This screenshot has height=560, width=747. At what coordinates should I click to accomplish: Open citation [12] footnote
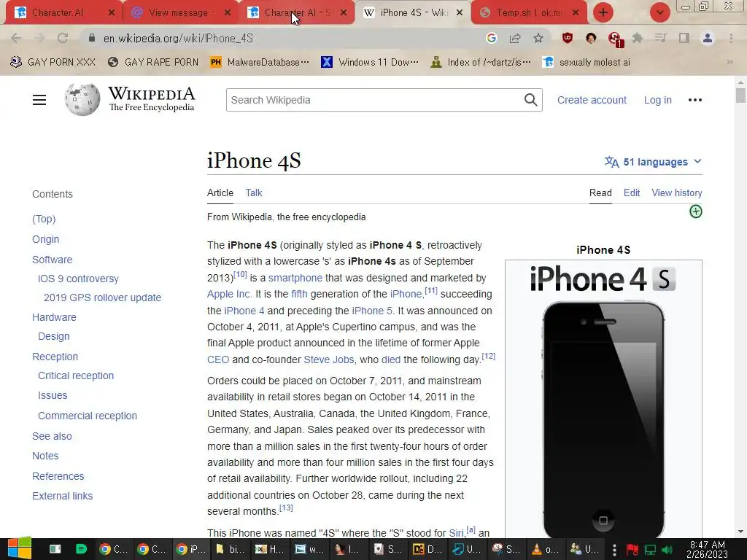point(488,356)
